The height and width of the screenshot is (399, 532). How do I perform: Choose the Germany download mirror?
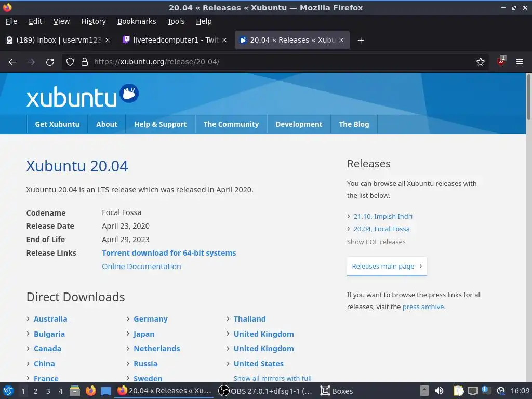pos(151,319)
